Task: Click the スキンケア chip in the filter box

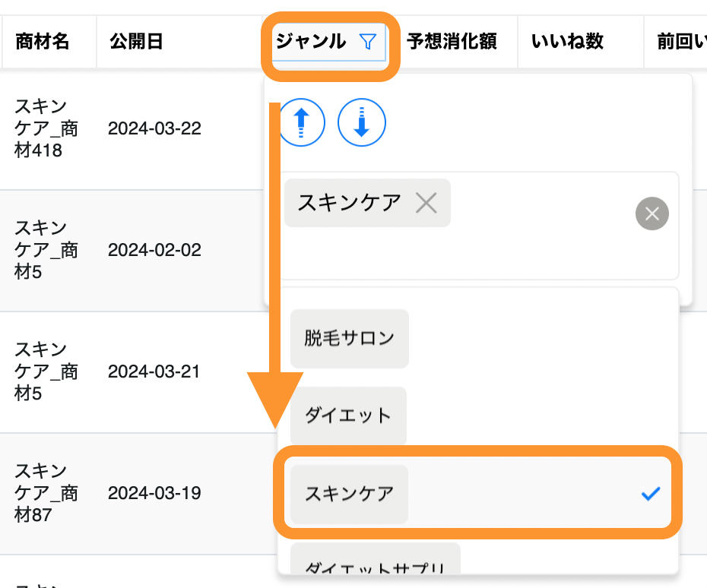Action: (x=350, y=203)
